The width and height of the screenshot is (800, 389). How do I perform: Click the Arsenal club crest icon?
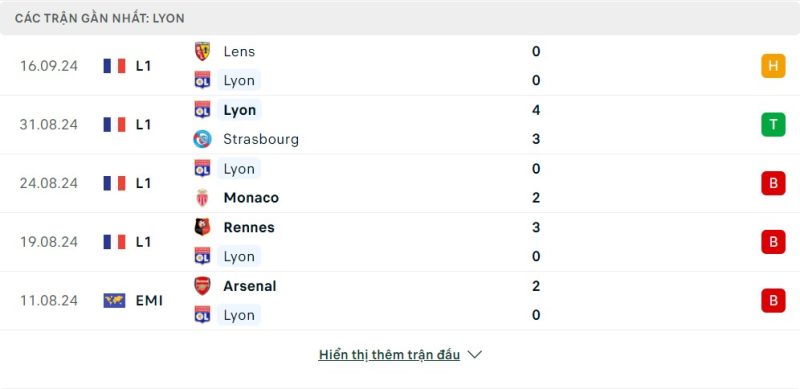(x=203, y=286)
